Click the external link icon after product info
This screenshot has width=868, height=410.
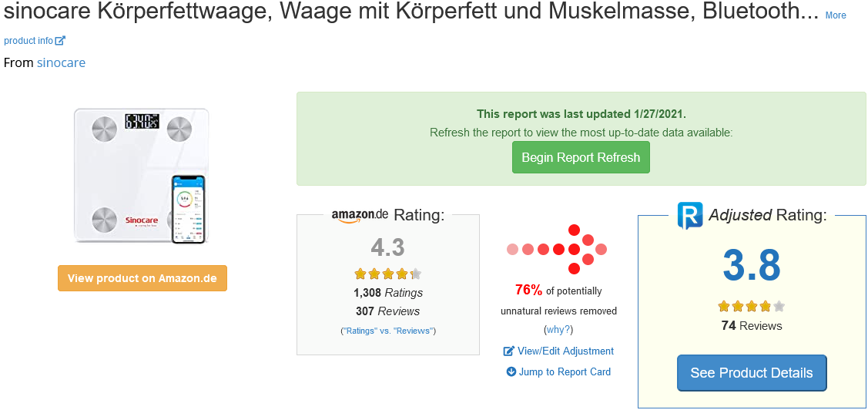coord(60,41)
